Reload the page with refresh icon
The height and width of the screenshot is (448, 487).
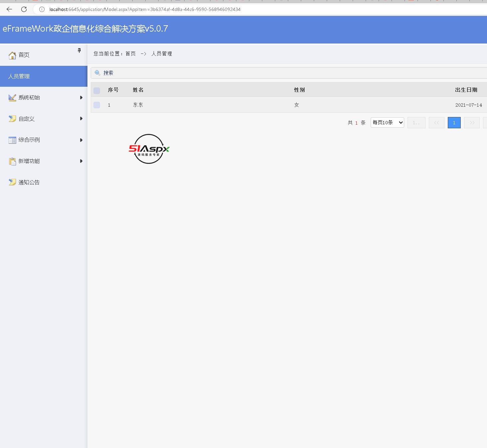[24, 9]
